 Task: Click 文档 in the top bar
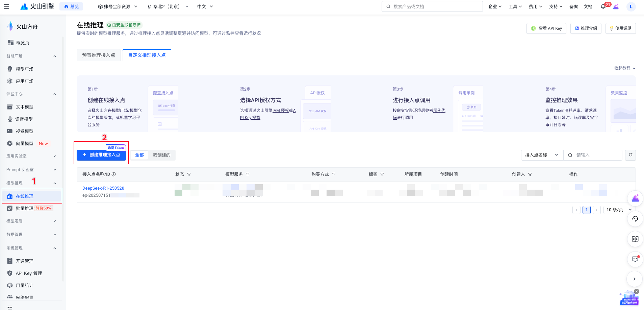588,6
